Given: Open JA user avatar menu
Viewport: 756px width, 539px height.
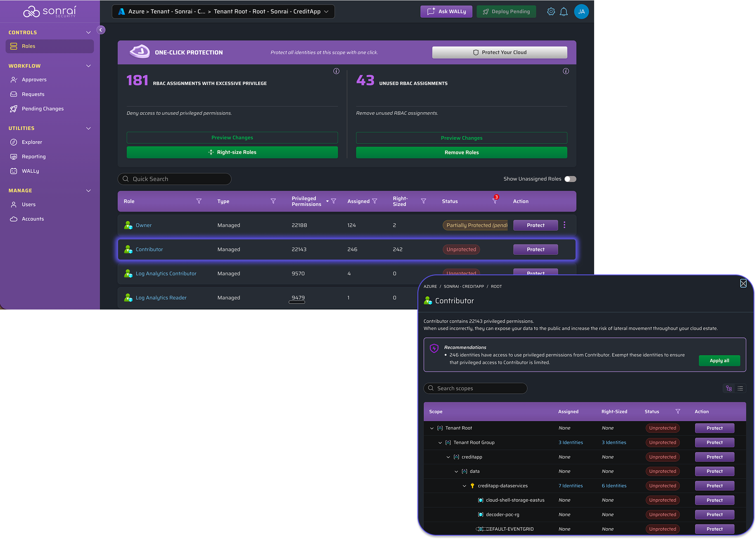Looking at the screenshot, I should pyautogui.click(x=581, y=12).
